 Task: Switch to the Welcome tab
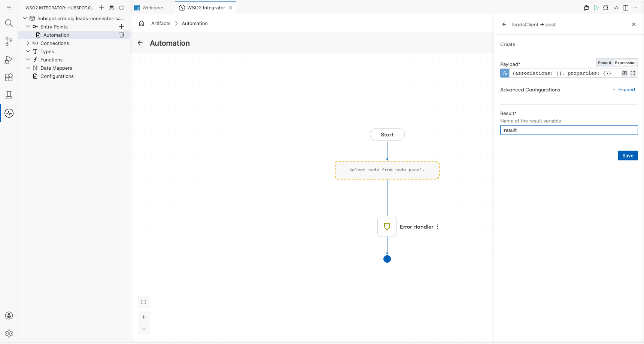(153, 7)
